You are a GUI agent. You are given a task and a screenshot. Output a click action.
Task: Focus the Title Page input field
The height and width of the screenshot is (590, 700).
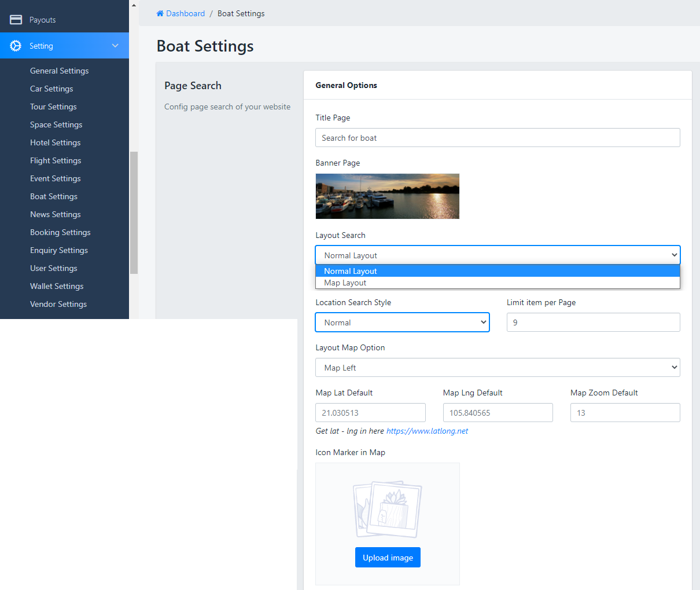click(498, 138)
